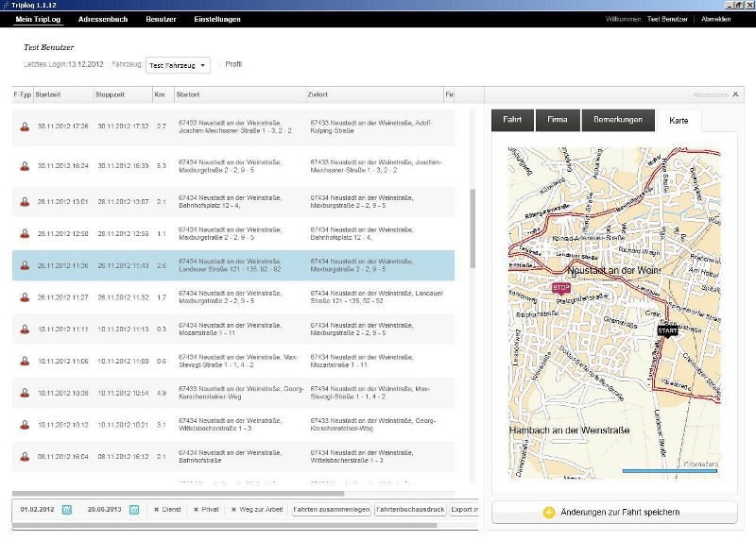Screen dimensions: 756x541
Task: Click the F-Typ column header
Action: (22, 94)
